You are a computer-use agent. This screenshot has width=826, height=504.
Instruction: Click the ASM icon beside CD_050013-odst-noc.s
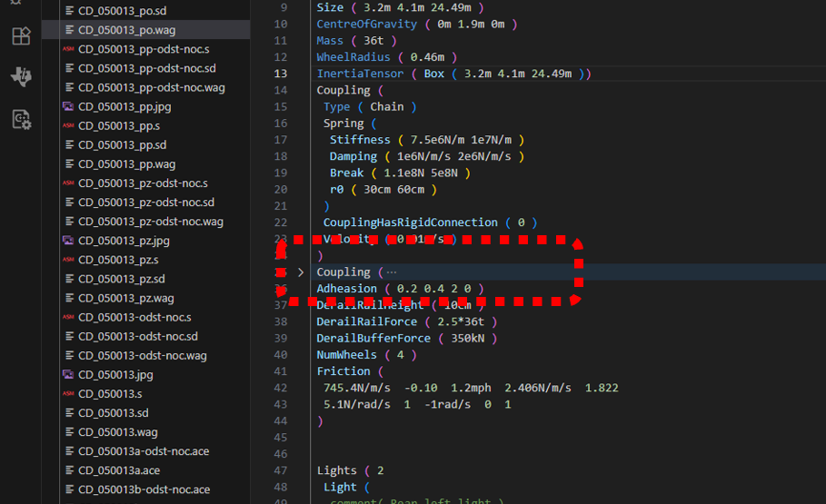[68, 317]
